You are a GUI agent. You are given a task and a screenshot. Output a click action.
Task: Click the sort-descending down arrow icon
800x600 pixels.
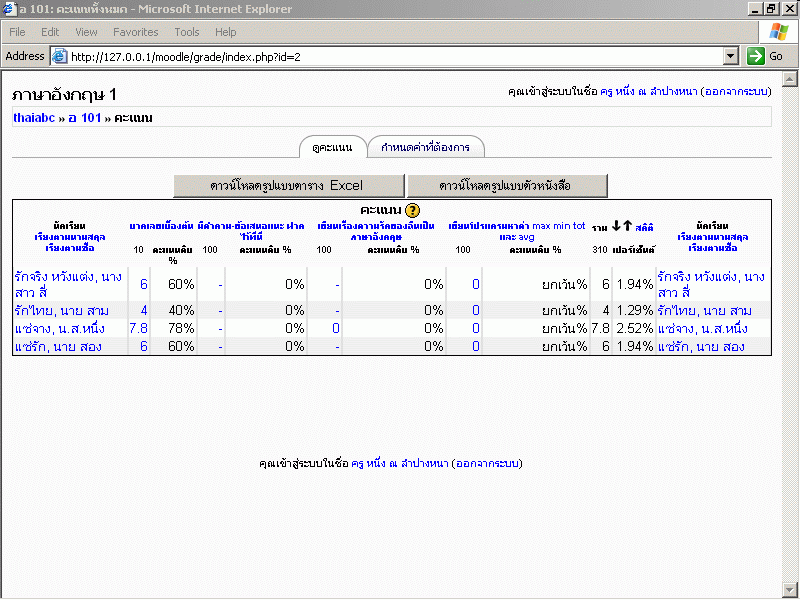pos(617,226)
